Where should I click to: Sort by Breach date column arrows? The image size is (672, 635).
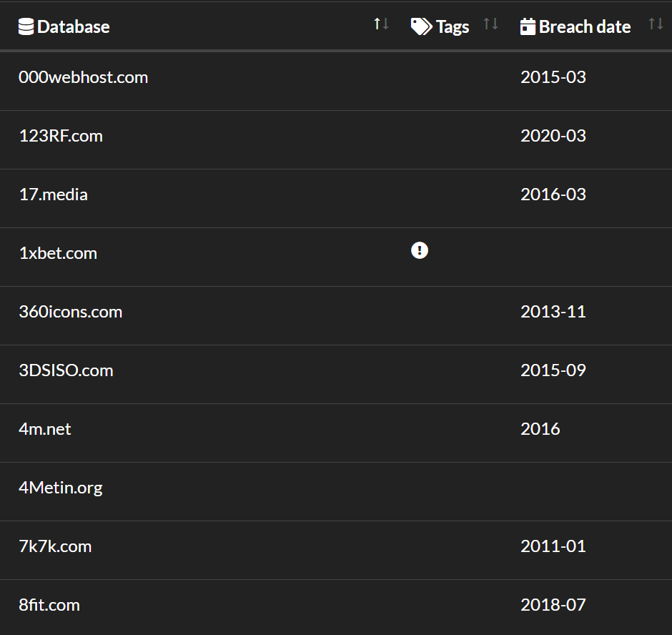(656, 24)
